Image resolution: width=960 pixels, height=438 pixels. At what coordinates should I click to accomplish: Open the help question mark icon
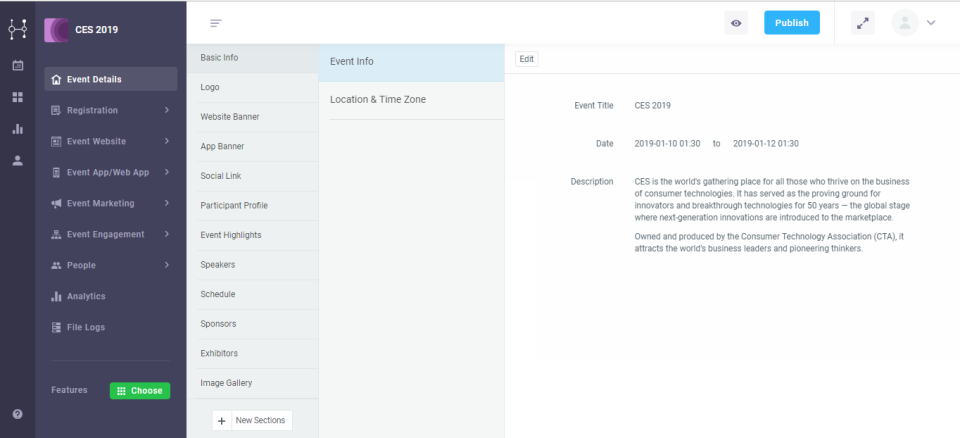point(18,414)
